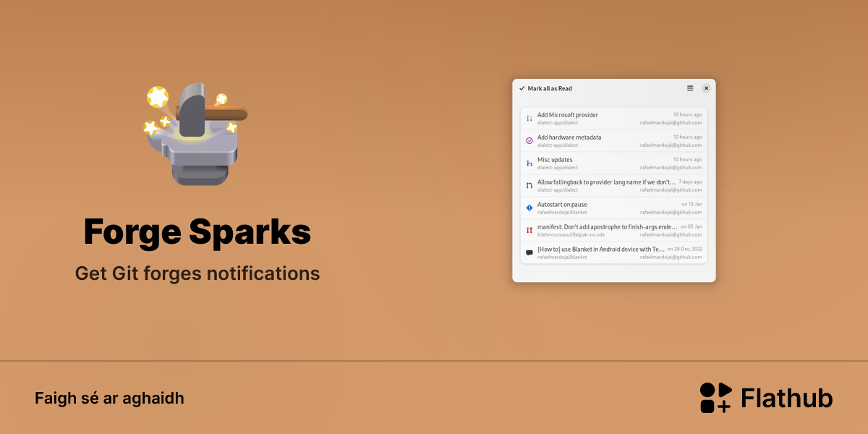Screen dimensions: 868x434
Task: Click the Forge Sparks anvil app icon
Action: click(195, 134)
